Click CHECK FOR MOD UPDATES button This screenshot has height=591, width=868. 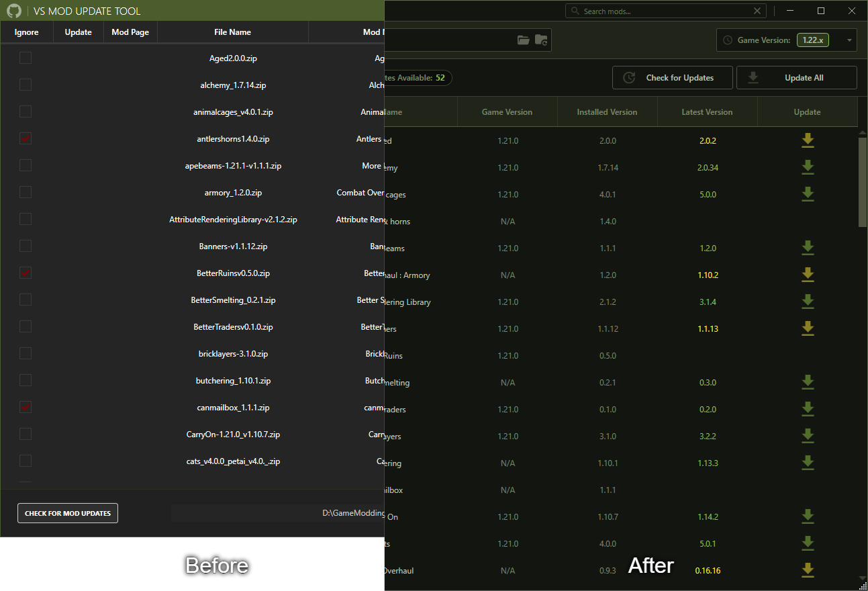point(68,513)
